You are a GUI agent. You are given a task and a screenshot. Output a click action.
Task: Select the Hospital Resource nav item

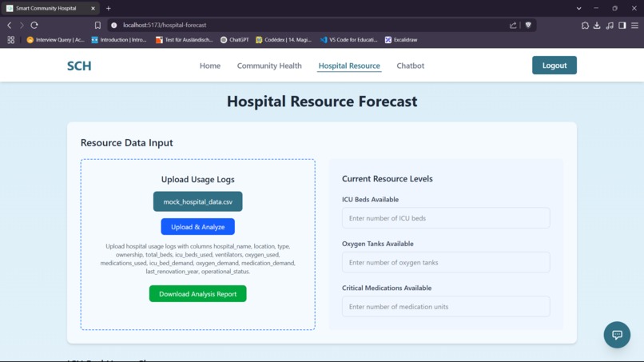click(349, 66)
